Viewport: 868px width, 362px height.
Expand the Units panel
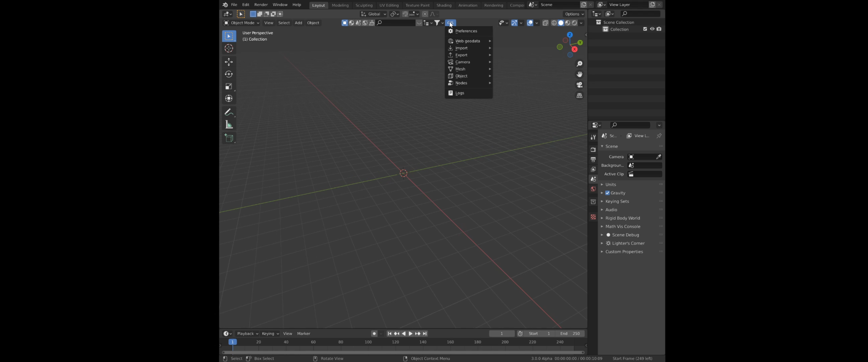click(610, 185)
